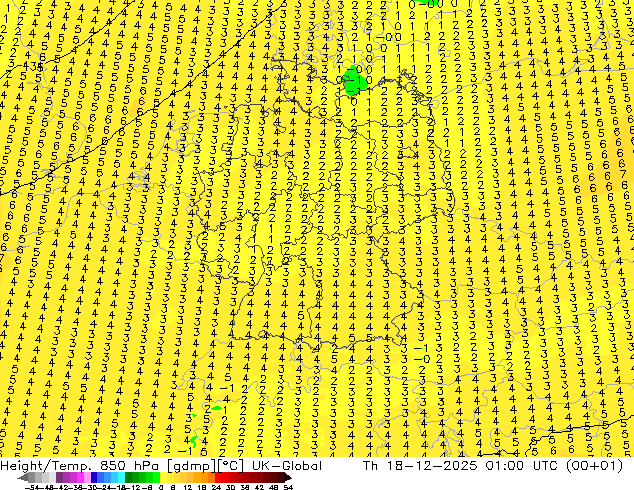
Task: Click the dark purple legend swatch above -42
Action: [x=59, y=478]
